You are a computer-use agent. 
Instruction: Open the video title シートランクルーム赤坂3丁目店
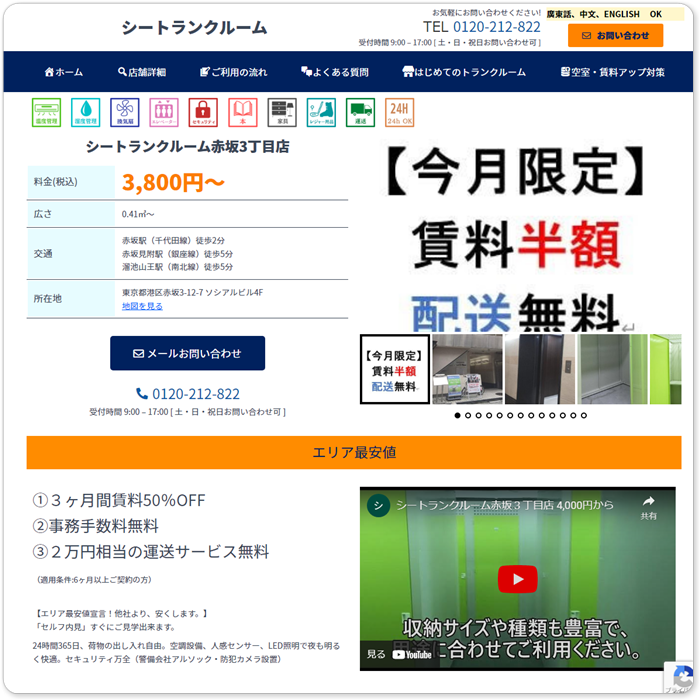pyautogui.click(x=504, y=505)
